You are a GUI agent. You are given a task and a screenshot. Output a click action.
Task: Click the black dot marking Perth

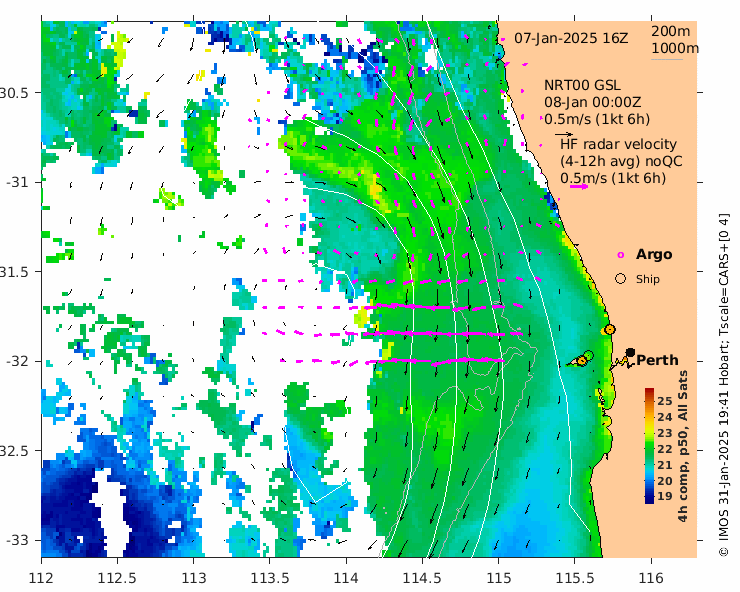tap(630, 352)
